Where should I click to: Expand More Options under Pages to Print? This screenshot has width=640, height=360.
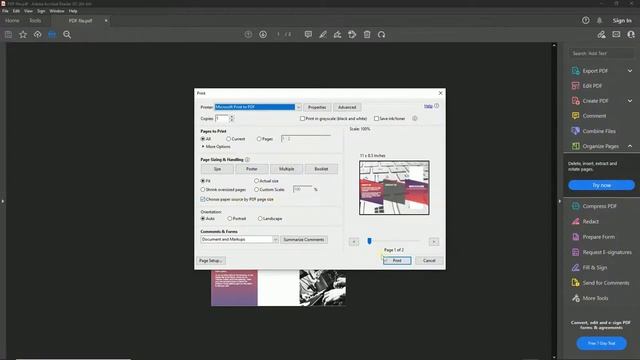coord(216,147)
